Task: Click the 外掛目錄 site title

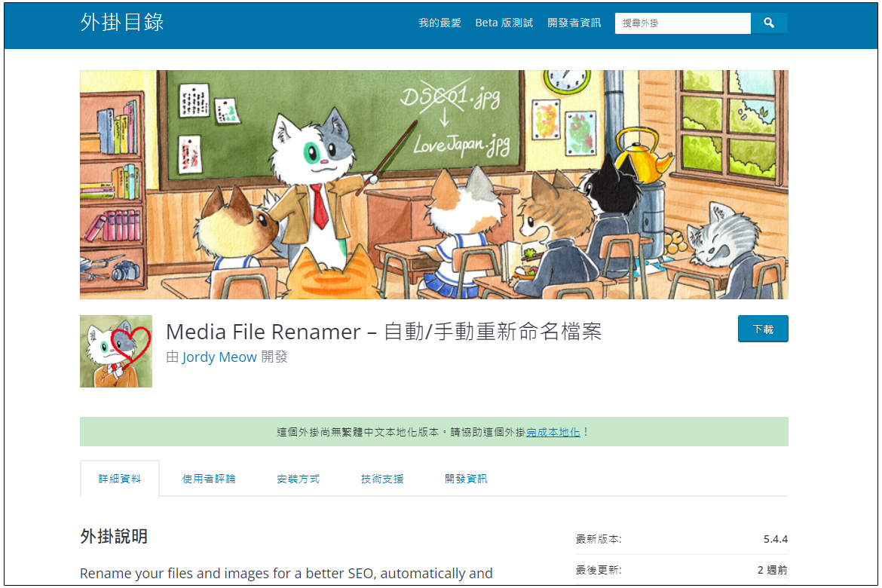Action: pos(122,23)
